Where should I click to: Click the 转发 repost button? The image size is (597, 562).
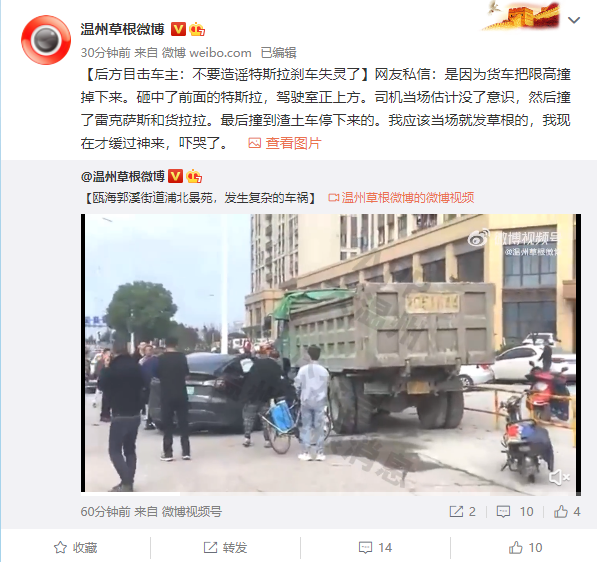tap(225, 548)
